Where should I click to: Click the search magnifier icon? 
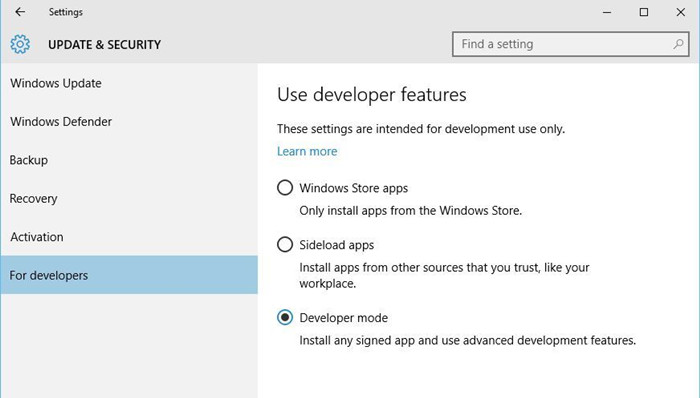(x=678, y=44)
